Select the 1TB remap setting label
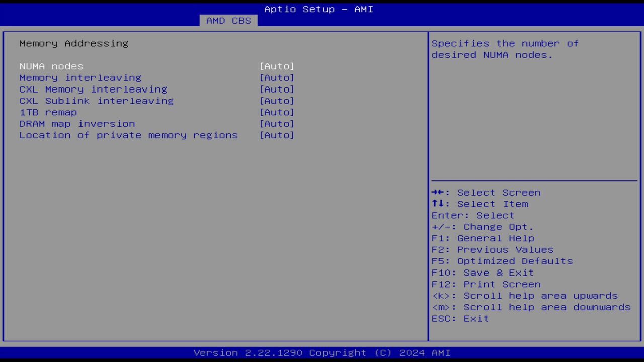The height and width of the screenshot is (362, 644). 48,113
